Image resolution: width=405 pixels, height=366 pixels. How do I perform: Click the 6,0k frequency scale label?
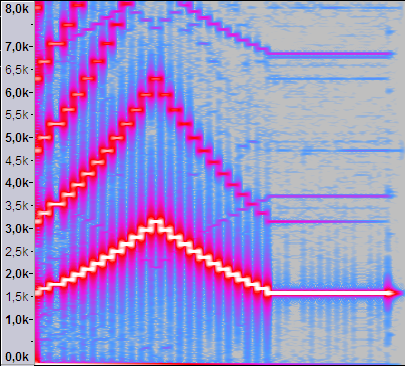point(17,92)
